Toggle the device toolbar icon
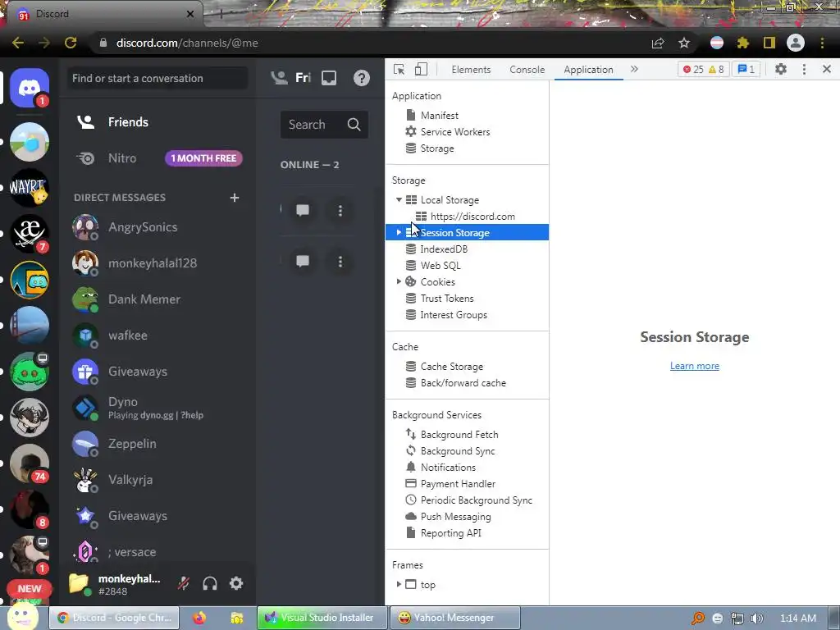This screenshot has width=840, height=630. click(x=421, y=69)
